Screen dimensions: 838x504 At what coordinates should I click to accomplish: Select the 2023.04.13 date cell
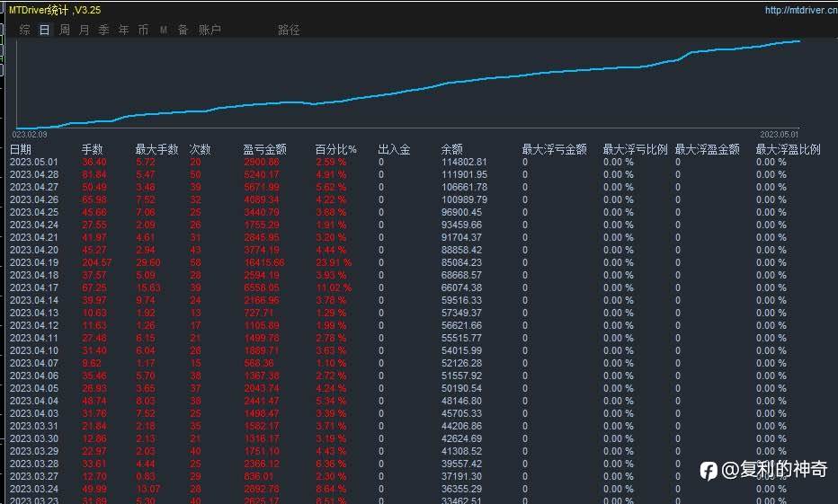click(x=33, y=313)
